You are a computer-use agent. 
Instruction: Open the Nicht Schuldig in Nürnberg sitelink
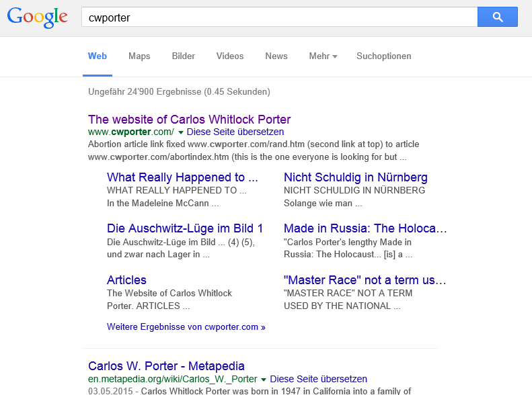click(355, 177)
